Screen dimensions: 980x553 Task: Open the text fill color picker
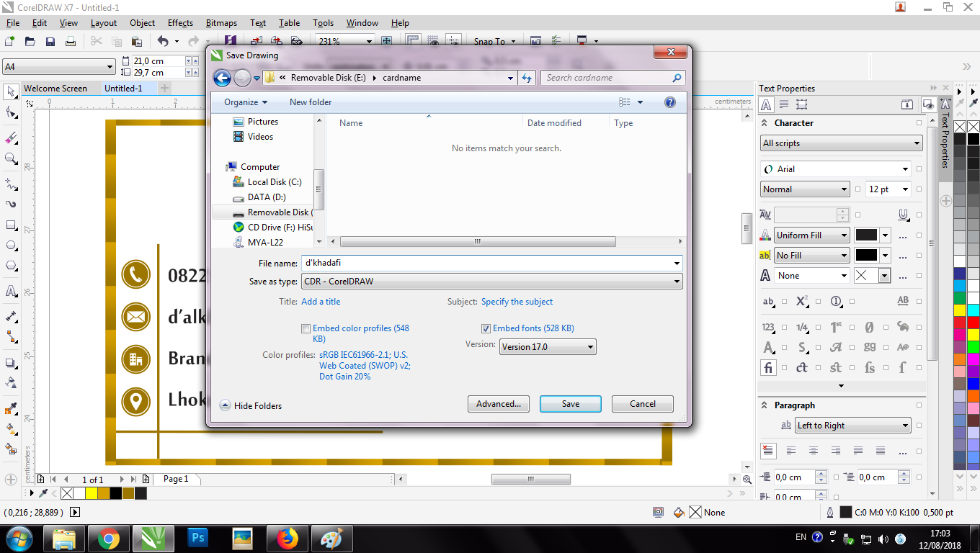click(x=873, y=235)
